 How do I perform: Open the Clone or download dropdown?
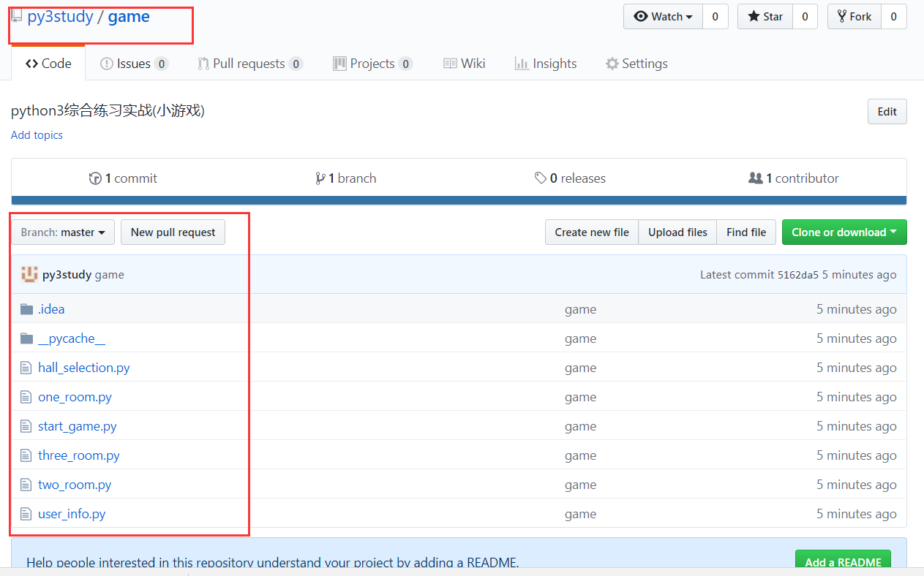[x=844, y=232]
